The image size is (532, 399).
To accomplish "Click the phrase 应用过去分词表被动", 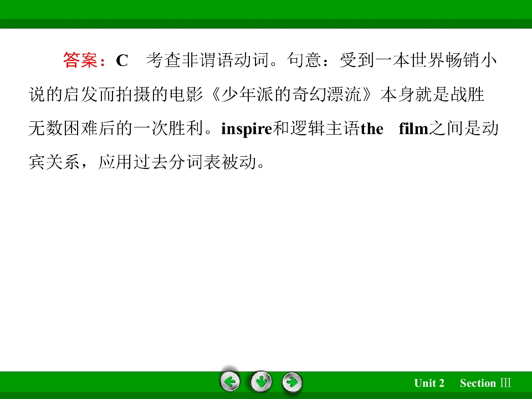I will [177, 162].
